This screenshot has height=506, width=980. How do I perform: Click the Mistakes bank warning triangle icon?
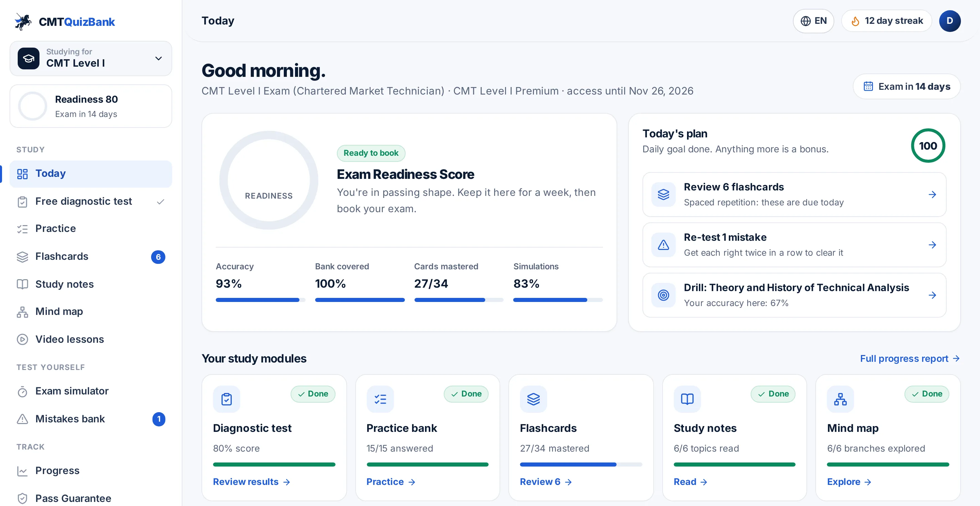pos(22,419)
